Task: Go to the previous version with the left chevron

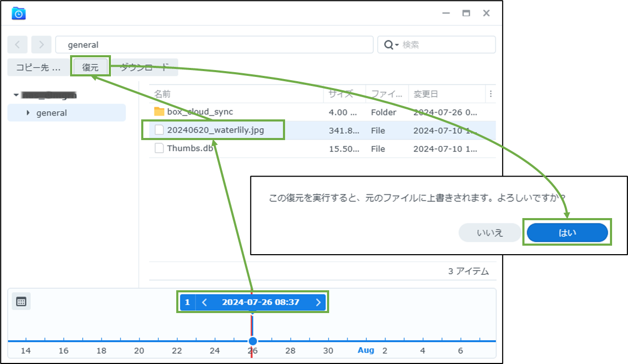Action: point(204,302)
